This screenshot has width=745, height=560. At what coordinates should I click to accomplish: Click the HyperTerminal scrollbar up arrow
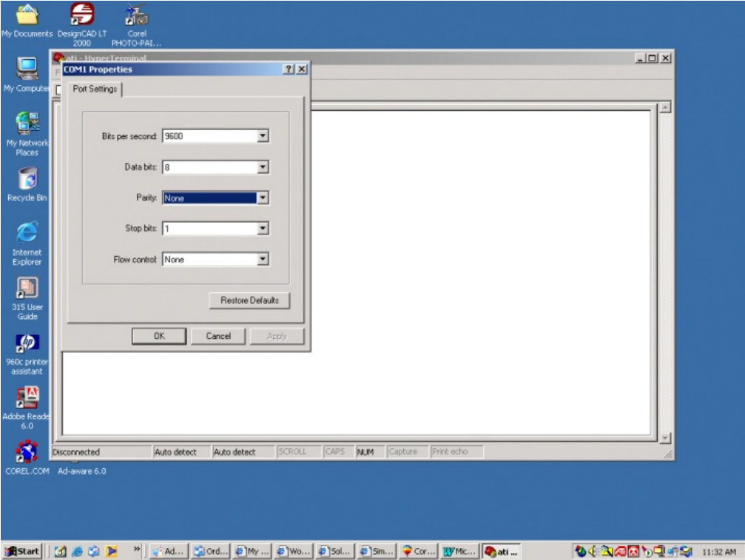pyautogui.click(x=665, y=108)
